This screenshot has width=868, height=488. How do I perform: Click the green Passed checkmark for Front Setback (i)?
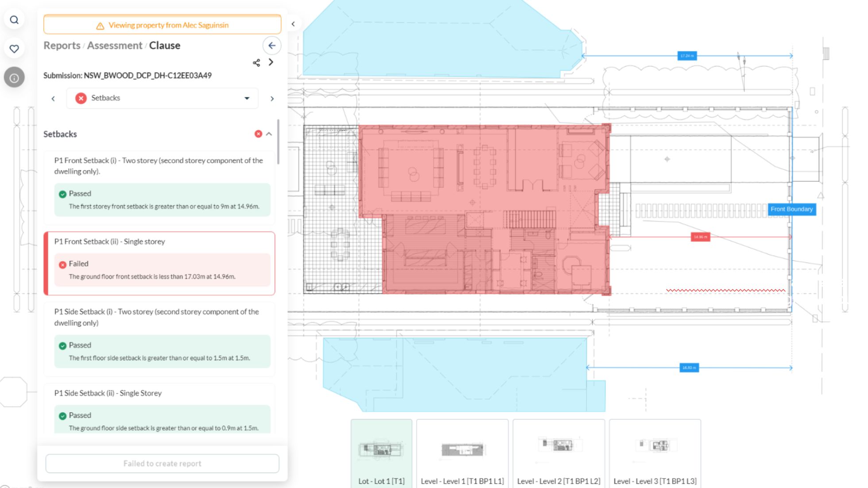62,194
